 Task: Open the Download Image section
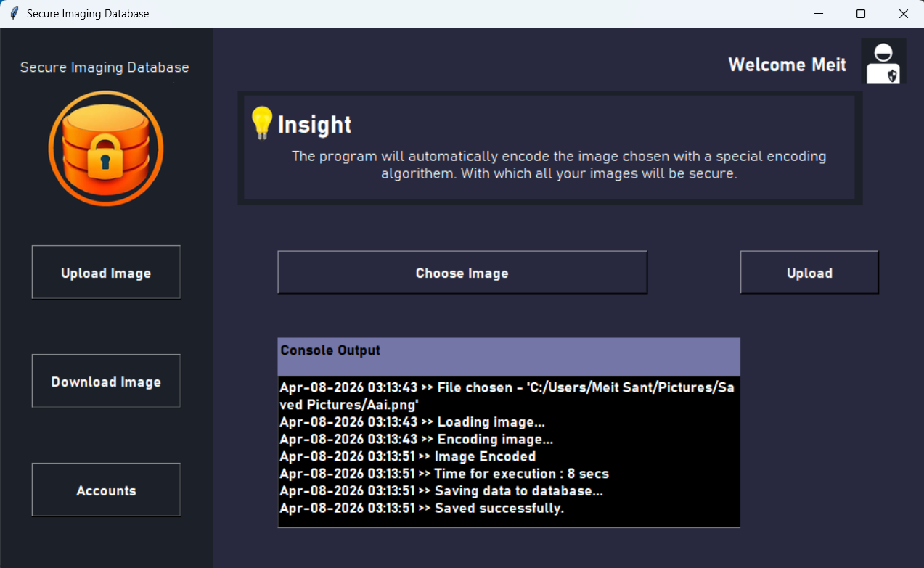(x=106, y=382)
